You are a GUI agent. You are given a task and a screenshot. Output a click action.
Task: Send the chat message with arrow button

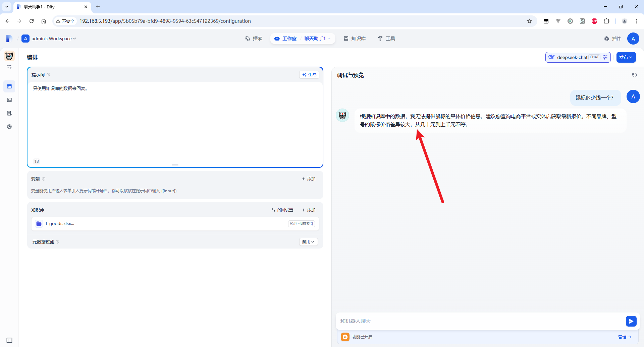(x=631, y=321)
